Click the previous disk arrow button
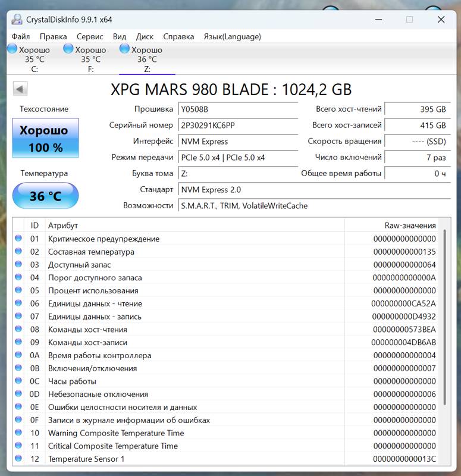461x476 pixels. click(20, 89)
